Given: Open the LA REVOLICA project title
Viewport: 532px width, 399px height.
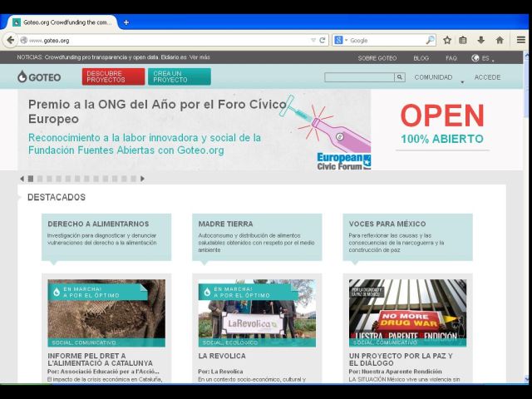Looking at the screenshot, I should [x=222, y=356].
